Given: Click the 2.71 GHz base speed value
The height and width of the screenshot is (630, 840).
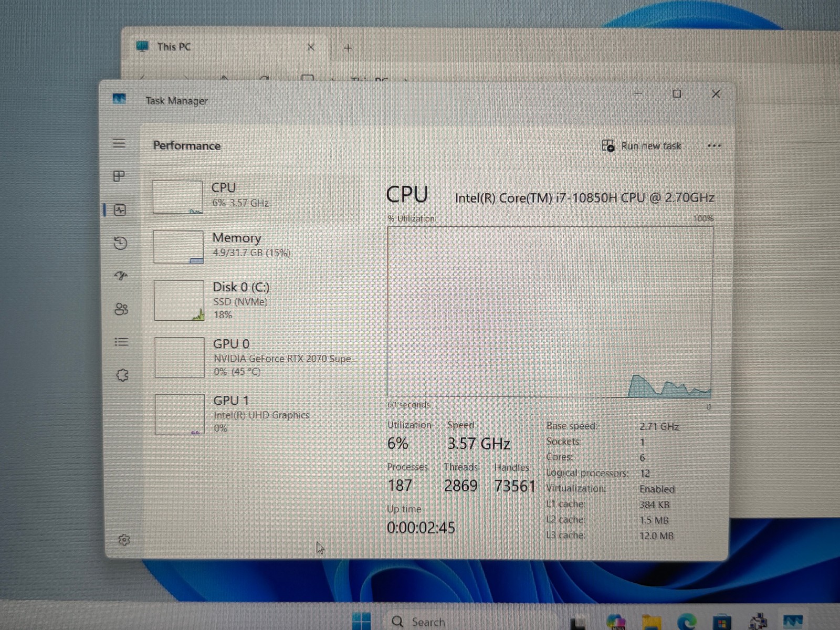Looking at the screenshot, I should [659, 426].
